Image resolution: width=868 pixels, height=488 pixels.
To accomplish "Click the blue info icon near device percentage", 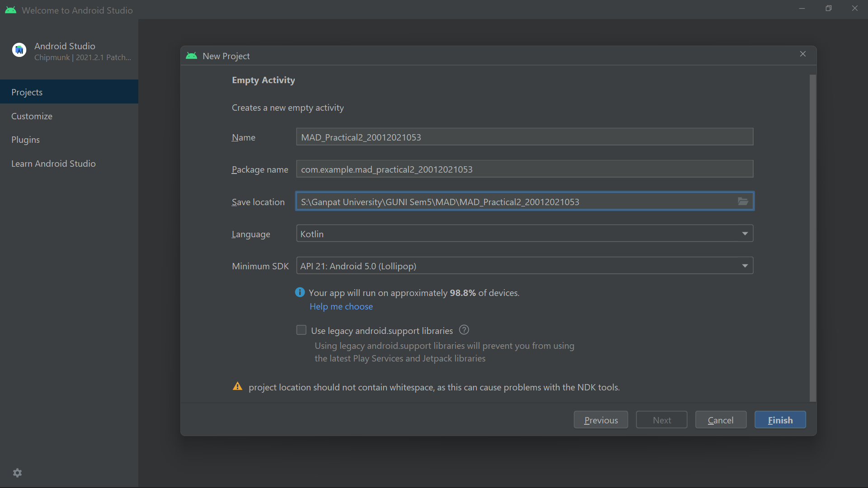I will point(300,292).
